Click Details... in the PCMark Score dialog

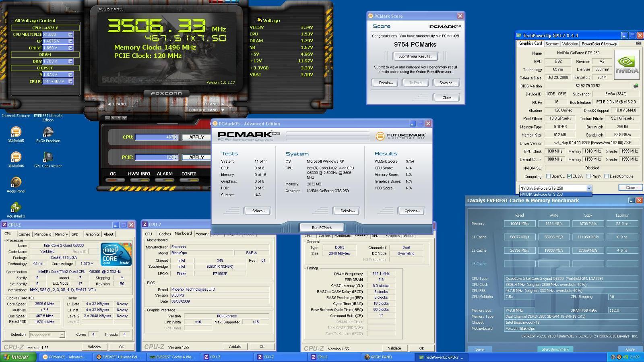pos(385,83)
